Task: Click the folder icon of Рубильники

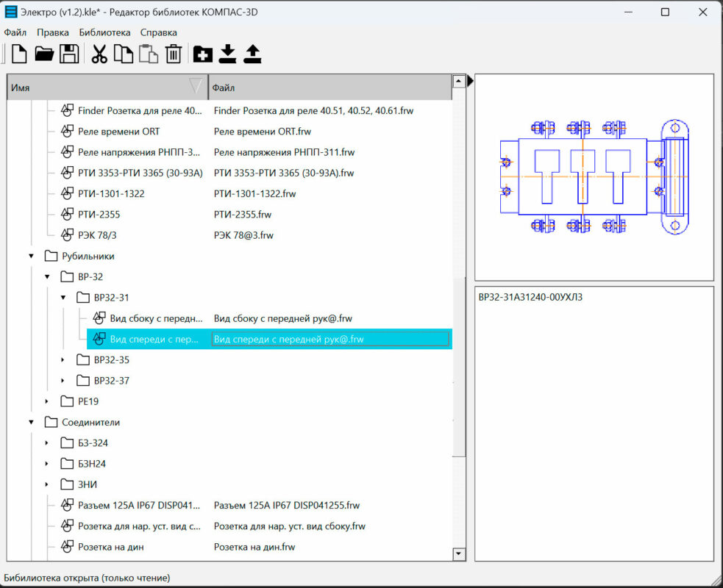Action: (51, 256)
